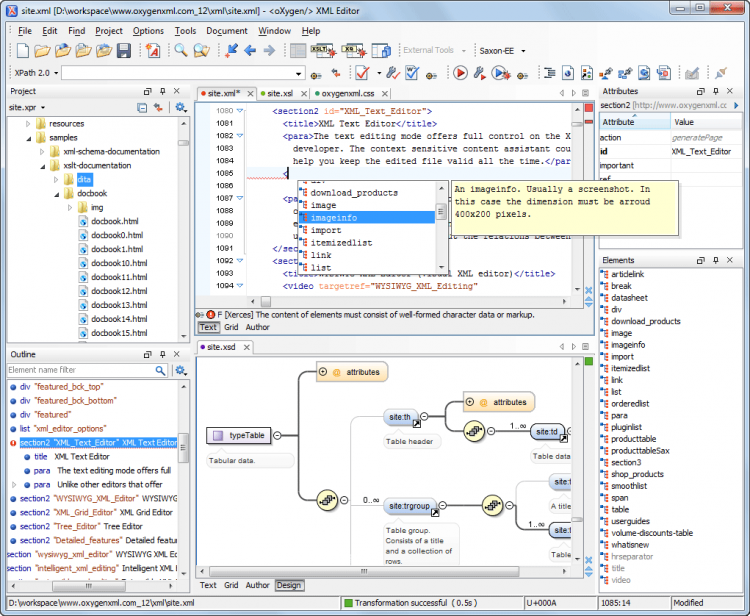This screenshot has height=616, width=750.
Task: Click Collapse All icon in Project panel
Action: tap(142, 107)
